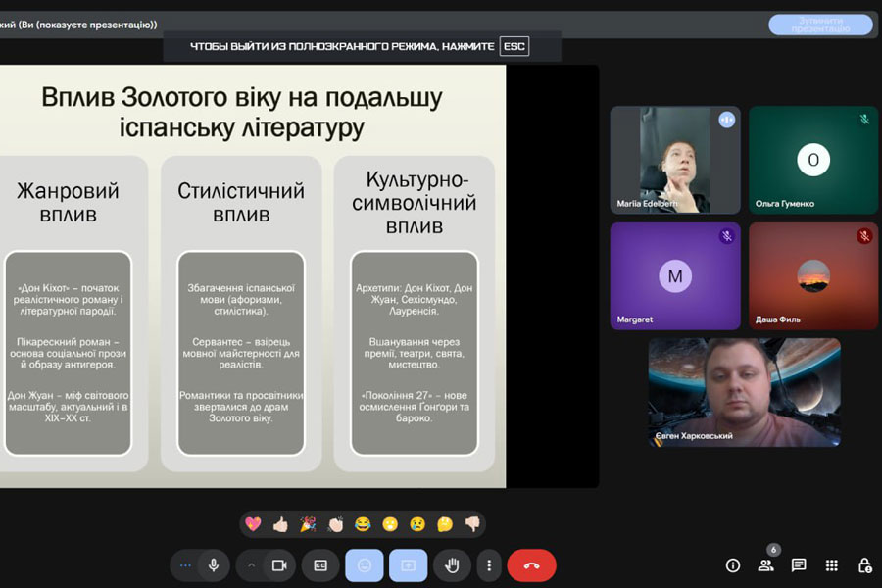This screenshot has height=588, width=882.
Task: Click speaking indicator on Mariia's tile
Action: click(x=727, y=120)
